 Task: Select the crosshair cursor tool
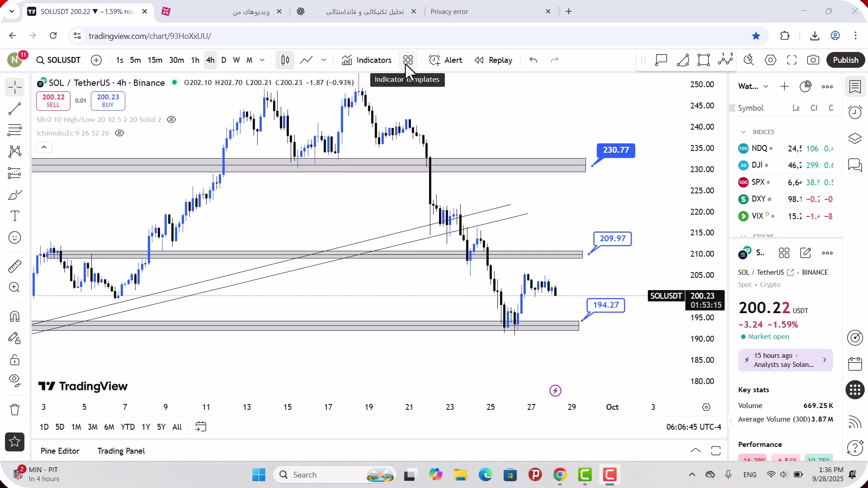point(15,87)
